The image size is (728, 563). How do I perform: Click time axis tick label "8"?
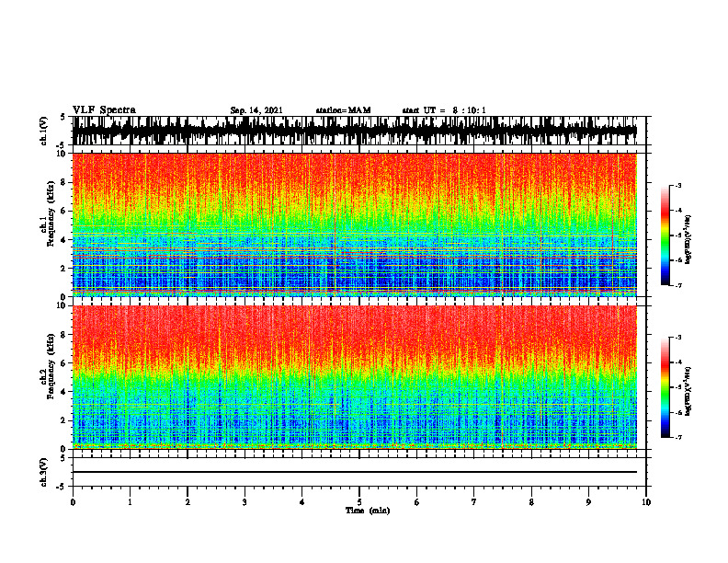[x=531, y=502]
